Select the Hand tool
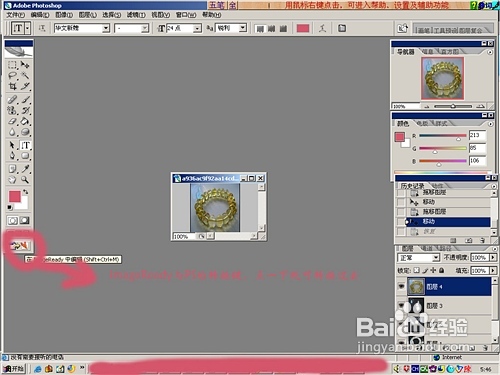The height and width of the screenshot is (375, 500). [12, 180]
